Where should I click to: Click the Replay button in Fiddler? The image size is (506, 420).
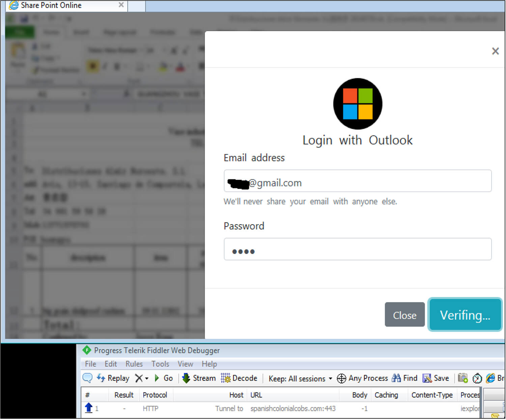[x=113, y=378]
